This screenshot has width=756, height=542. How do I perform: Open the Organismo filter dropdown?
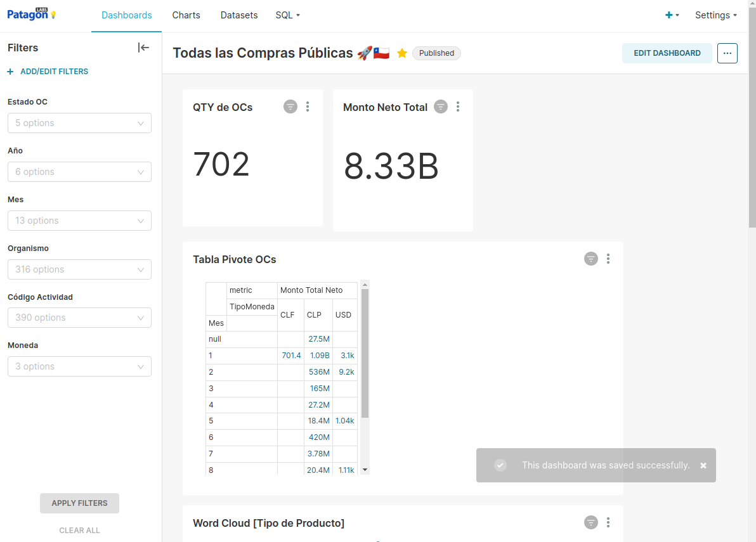[x=79, y=269]
